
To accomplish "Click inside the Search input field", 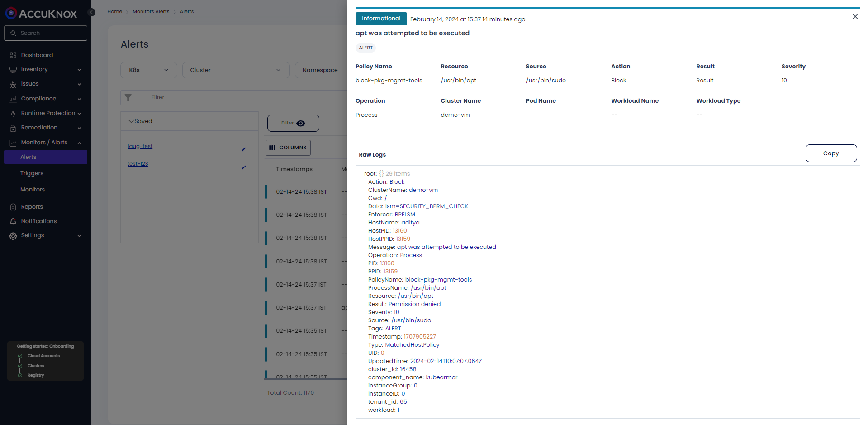I will coord(45,33).
